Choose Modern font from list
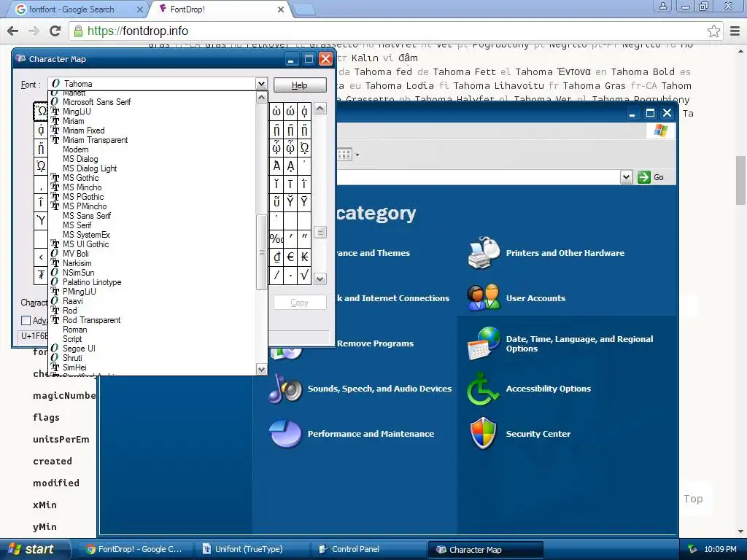This screenshot has width=747, height=560. [75, 149]
